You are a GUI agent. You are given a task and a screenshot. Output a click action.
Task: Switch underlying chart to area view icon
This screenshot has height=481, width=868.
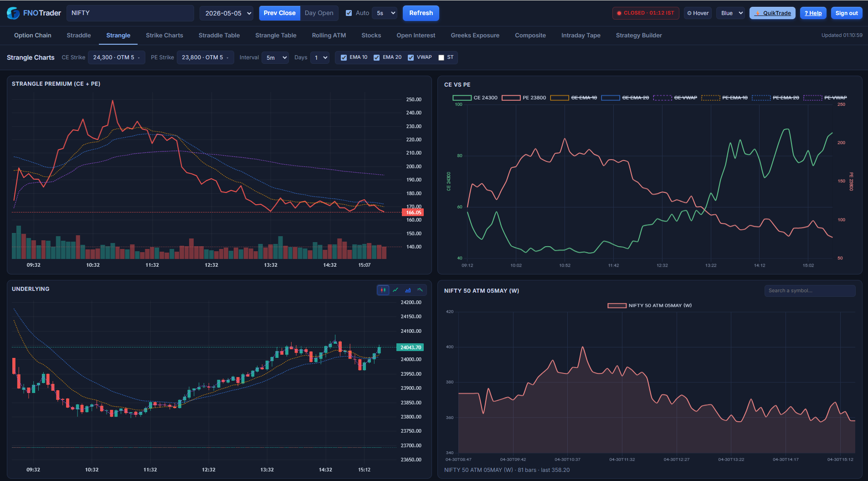coord(408,290)
